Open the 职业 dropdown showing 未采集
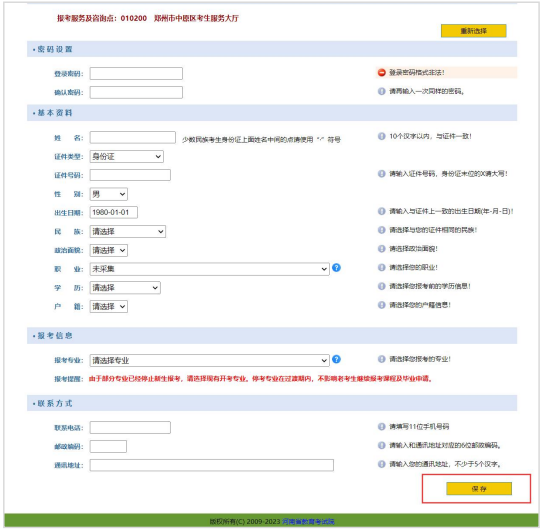542x531 pixels. (x=209, y=269)
